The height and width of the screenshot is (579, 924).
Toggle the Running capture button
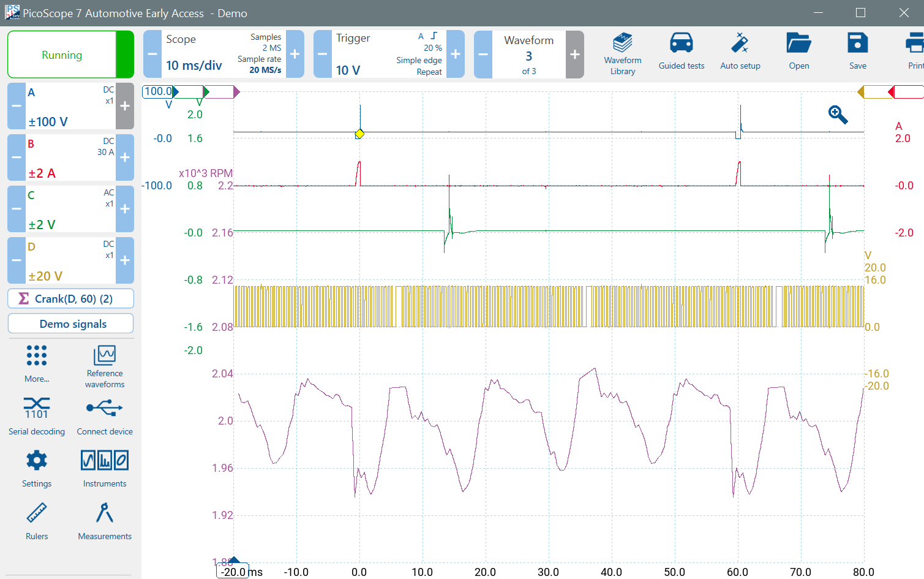[62, 55]
